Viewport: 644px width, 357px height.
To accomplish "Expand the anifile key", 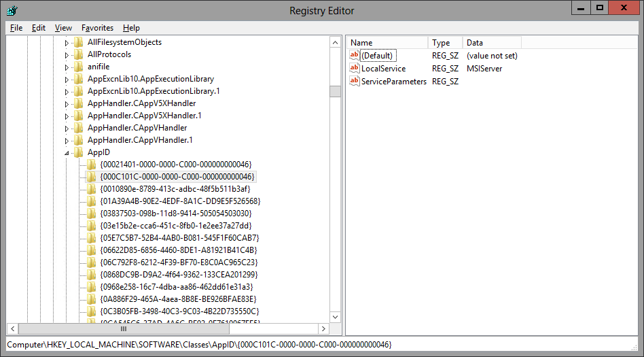I will pyautogui.click(x=67, y=67).
